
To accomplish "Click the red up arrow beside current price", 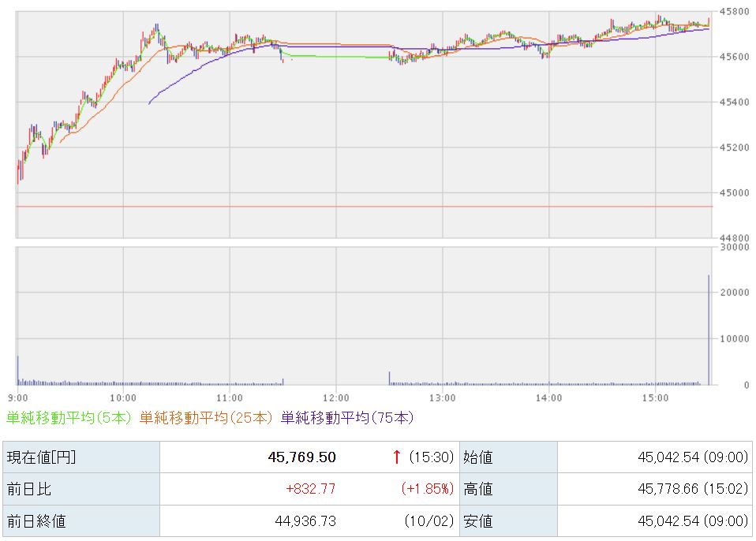I will pos(396,457).
